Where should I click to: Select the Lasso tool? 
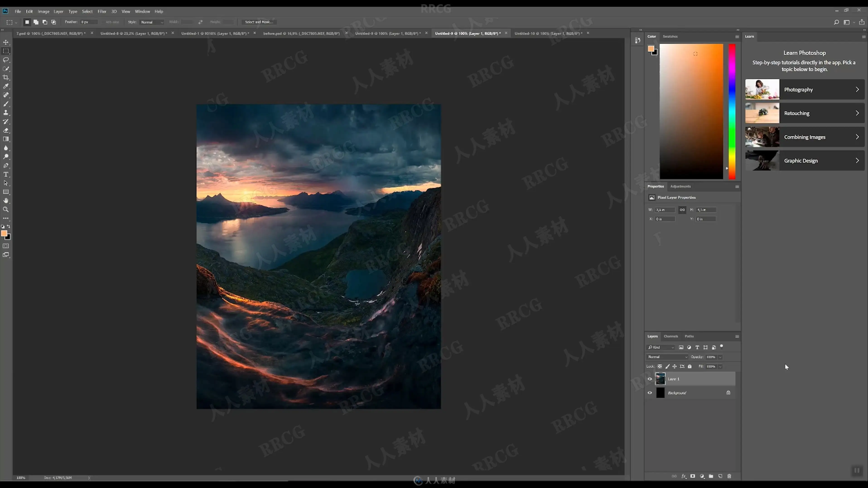point(6,60)
